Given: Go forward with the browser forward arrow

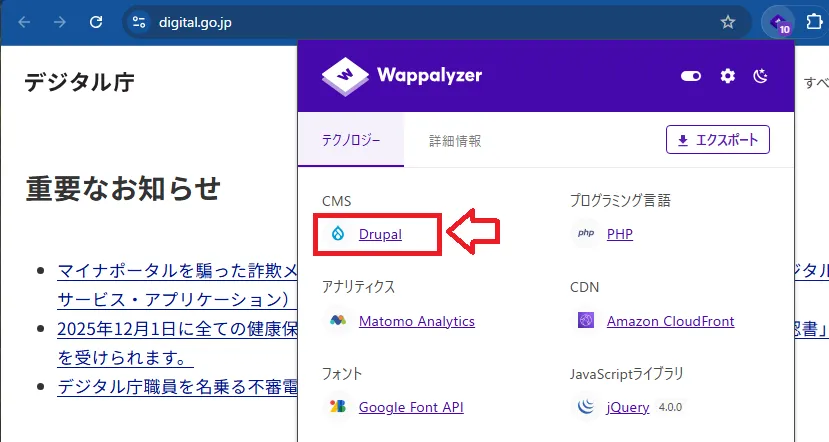Looking at the screenshot, I should (60, 22).
